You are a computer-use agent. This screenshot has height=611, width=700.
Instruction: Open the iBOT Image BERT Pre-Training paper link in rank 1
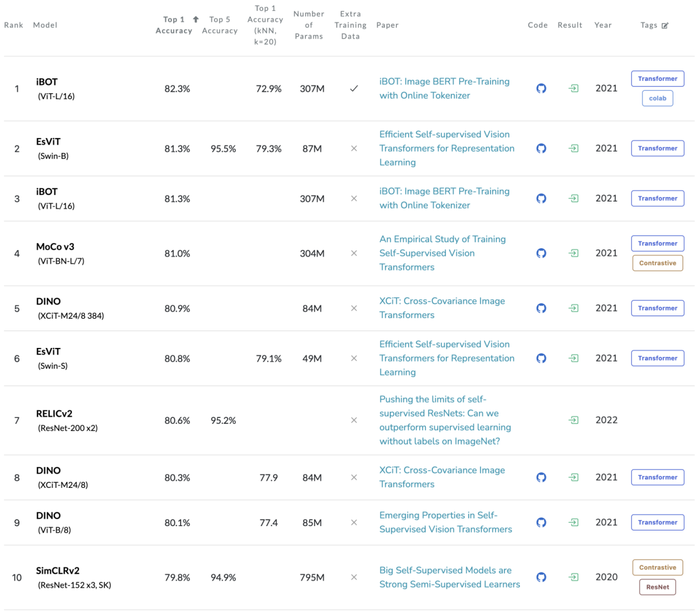coord(444,88)
